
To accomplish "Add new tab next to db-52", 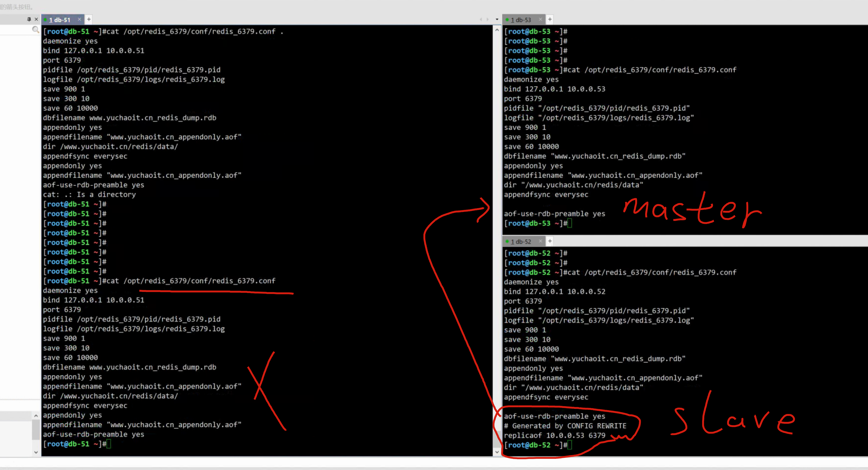I will [x=550, y=241].
